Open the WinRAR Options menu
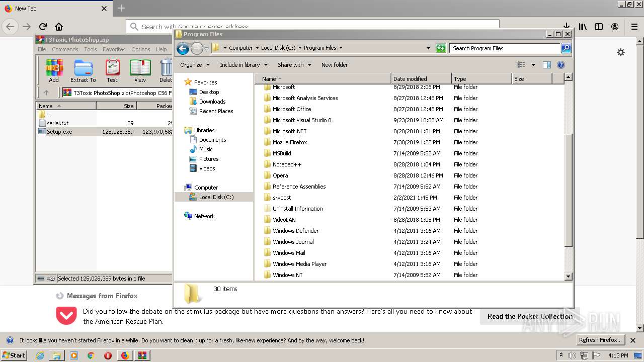Screen dimensions: 644x362 pos(141,49)
